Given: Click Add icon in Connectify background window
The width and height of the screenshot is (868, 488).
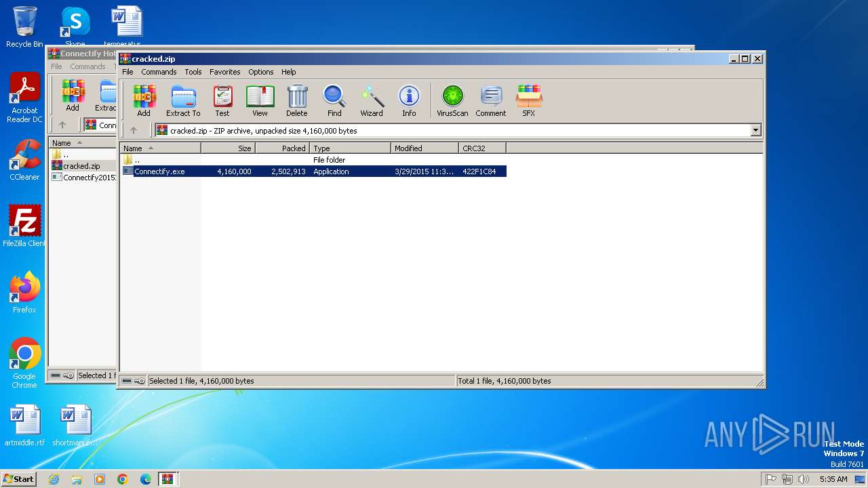Looking at the screenshot, I should 73,96.
